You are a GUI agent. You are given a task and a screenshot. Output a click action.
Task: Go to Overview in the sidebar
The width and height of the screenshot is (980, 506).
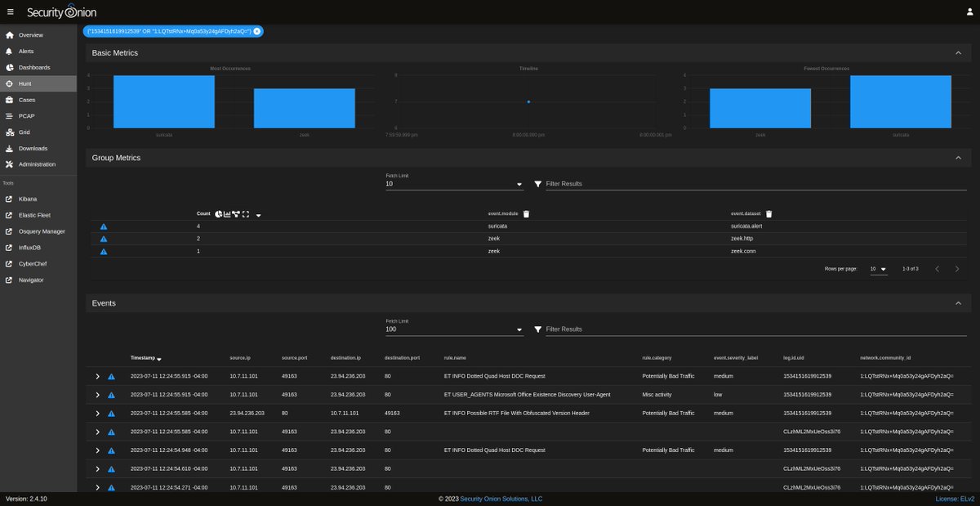[38, 35]
